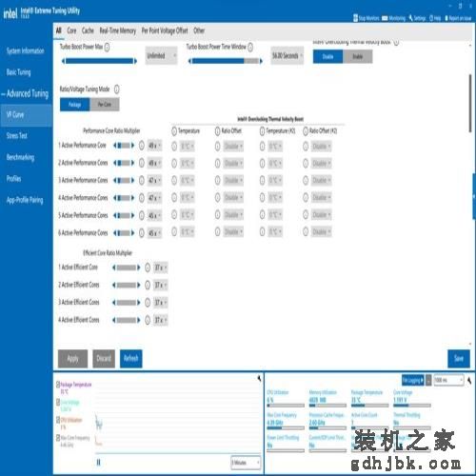This screenshot has height=476, width=476.
Task: Open graph panel wrench settings icon
Action: tap(259, 378)
